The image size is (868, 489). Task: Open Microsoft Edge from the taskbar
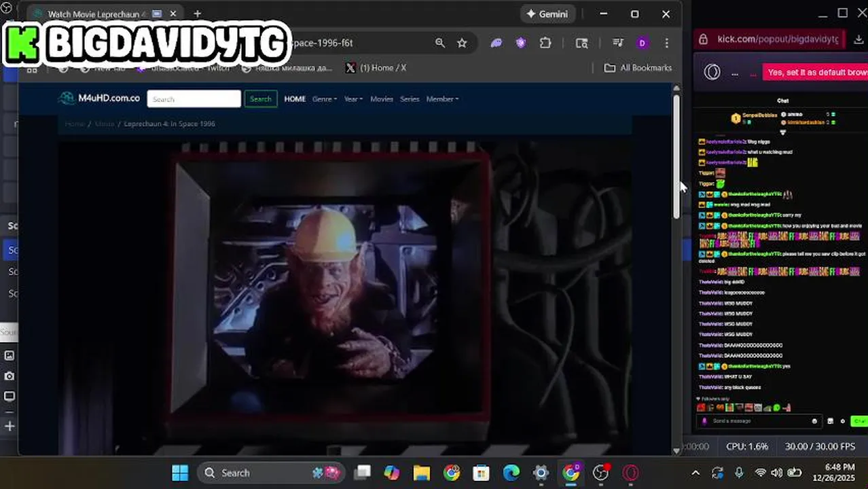(x=511, y=473)
